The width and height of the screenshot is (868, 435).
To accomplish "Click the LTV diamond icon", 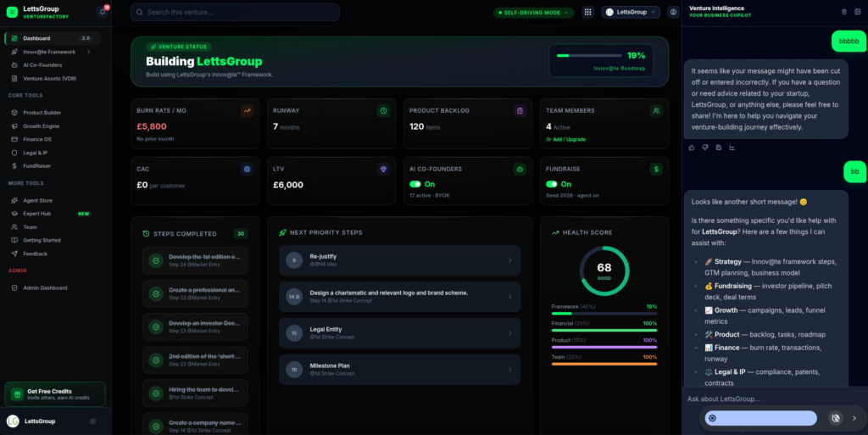I will pos(383,170).
